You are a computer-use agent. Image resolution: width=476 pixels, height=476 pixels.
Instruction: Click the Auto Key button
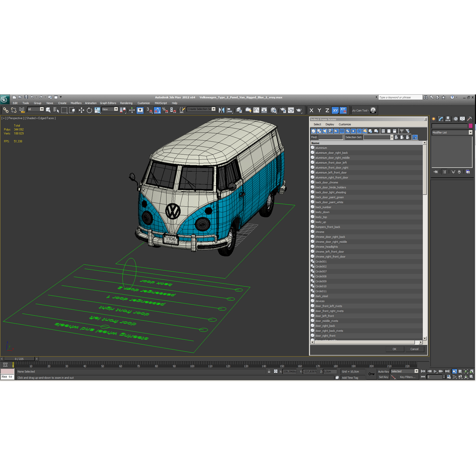click(x=383, y=372)
